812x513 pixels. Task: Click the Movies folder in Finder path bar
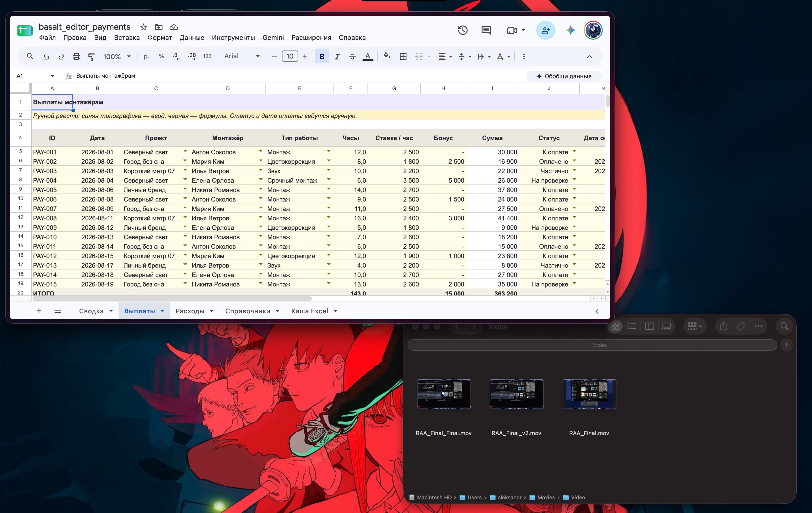point(542,497)
